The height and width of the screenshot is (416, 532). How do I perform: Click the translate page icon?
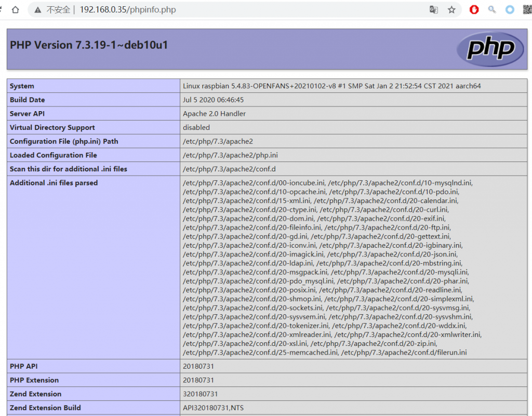pos(434,9)
